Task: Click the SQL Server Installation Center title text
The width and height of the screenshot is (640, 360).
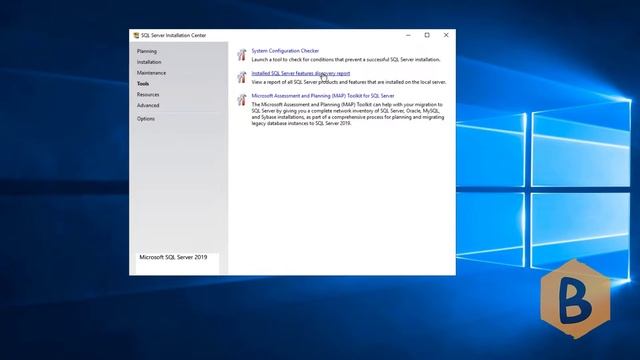Action: pos(173,36)
